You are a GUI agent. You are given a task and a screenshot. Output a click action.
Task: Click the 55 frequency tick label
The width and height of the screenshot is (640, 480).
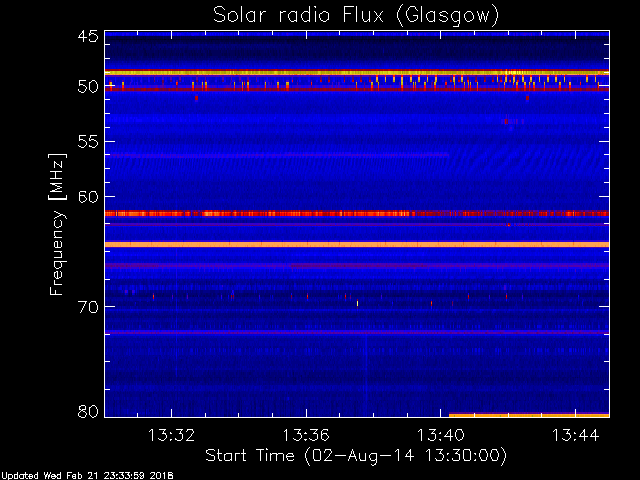88,142
